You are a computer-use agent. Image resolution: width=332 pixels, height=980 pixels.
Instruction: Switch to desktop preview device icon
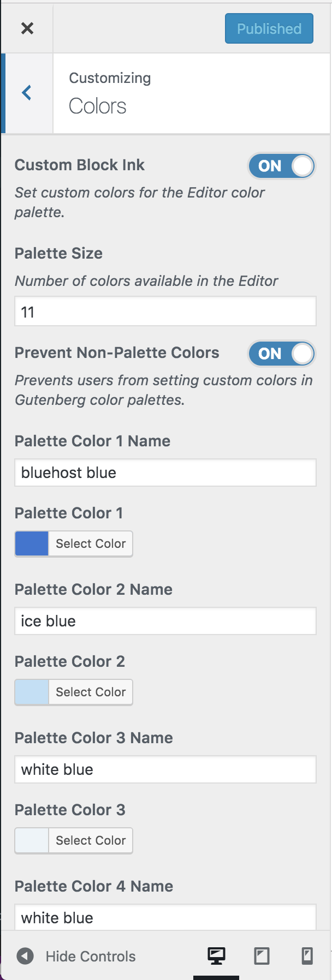tap(216, 956)
